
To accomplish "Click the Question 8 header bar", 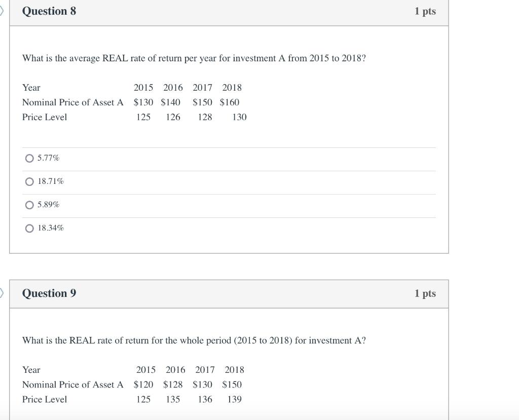I will click(x=49, y=11).
